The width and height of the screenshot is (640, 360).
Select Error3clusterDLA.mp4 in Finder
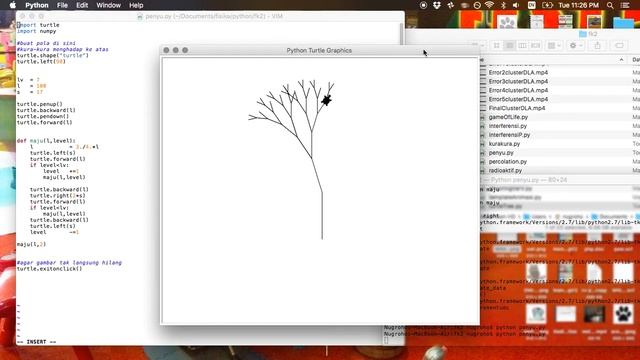coord(518,81)
